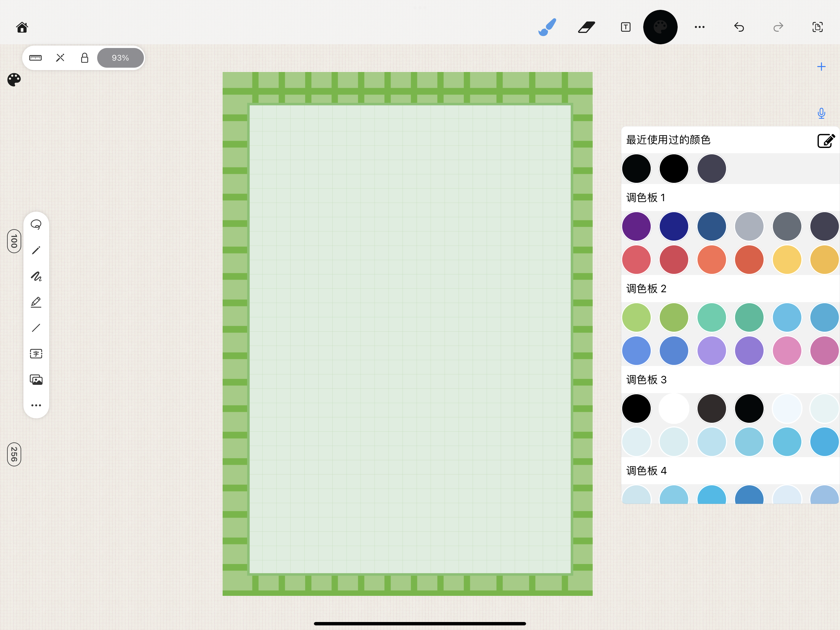Select the Text box tool
The width and height of the screenshot is (840, 630).
tap(625, 27)
